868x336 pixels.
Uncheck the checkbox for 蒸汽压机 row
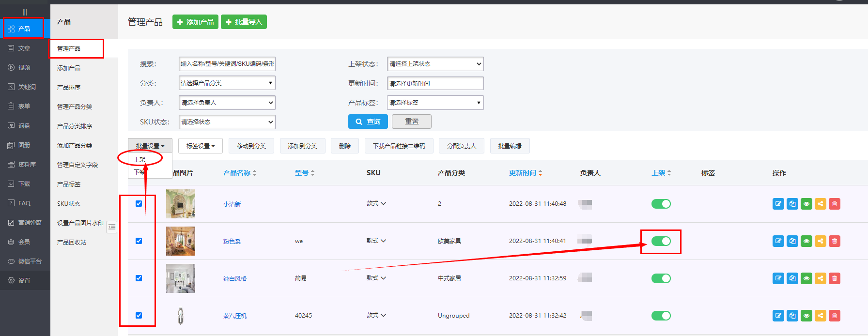pos(139,316)
